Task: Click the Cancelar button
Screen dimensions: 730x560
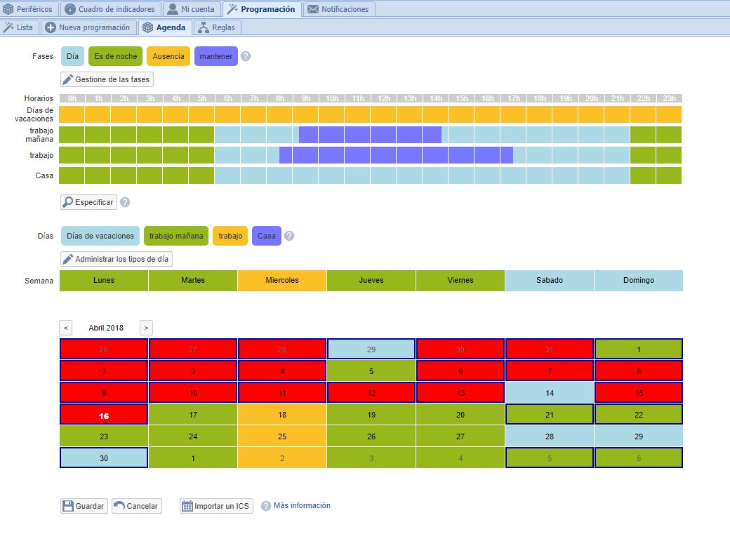Action: 136,506
